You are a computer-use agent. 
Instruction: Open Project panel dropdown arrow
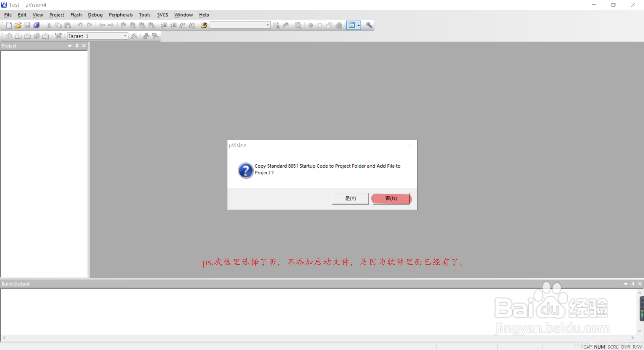70,46
